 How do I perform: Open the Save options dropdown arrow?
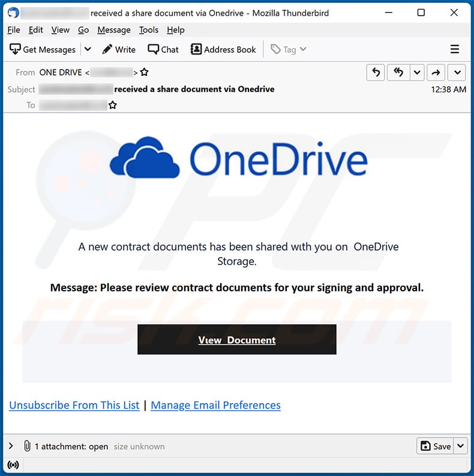coord(461,446)
